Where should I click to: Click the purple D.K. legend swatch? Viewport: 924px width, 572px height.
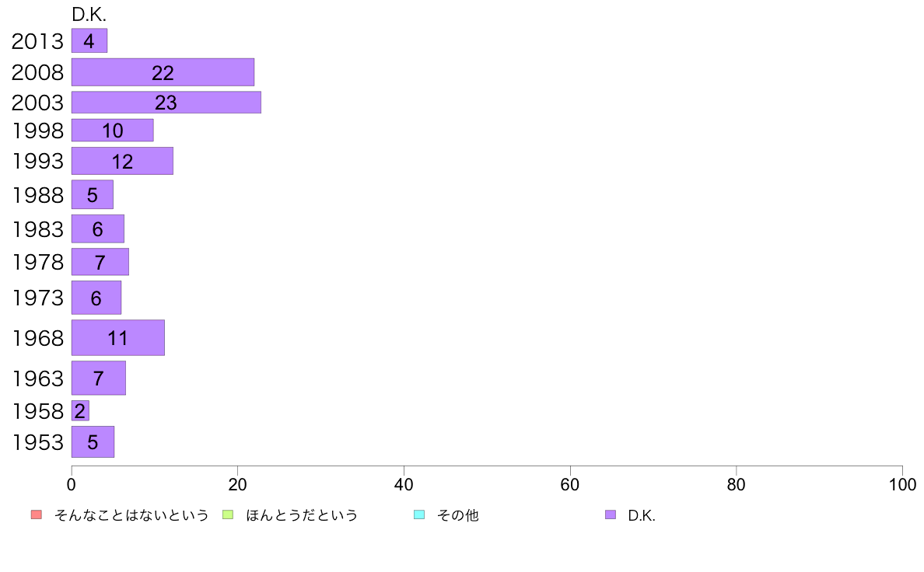611,514
